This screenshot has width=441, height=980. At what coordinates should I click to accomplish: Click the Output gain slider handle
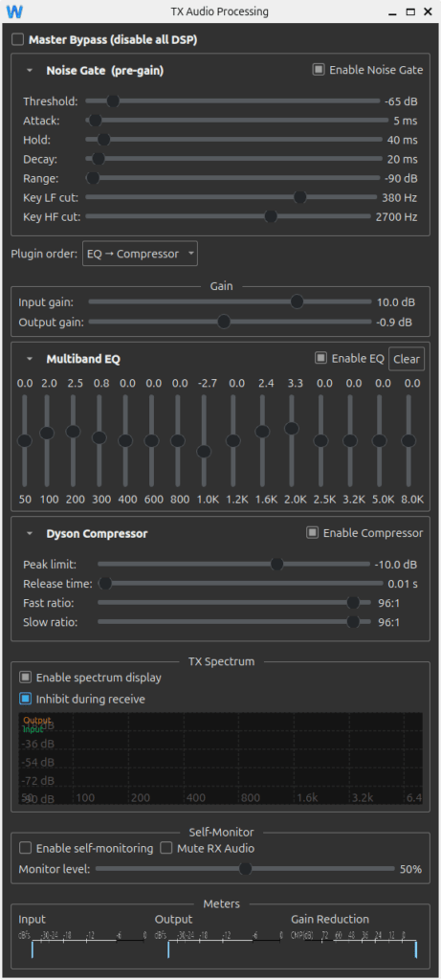point(224,323)
